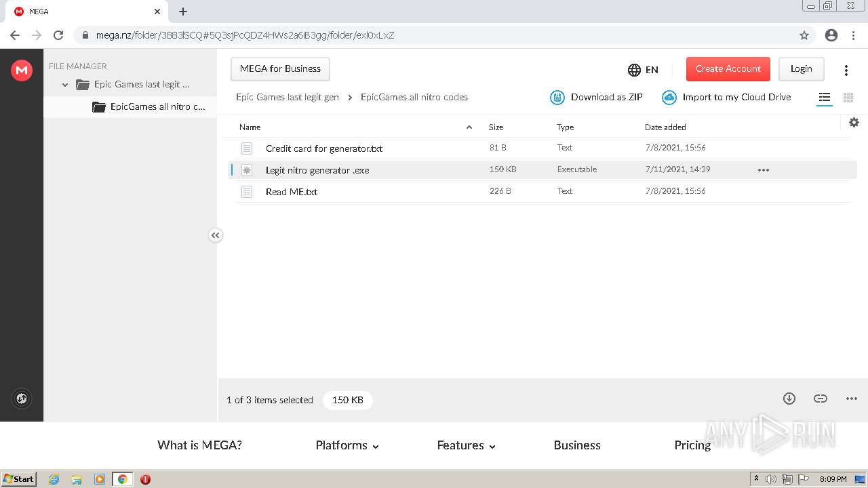Open more options in selection bar

tap(852, 399)
